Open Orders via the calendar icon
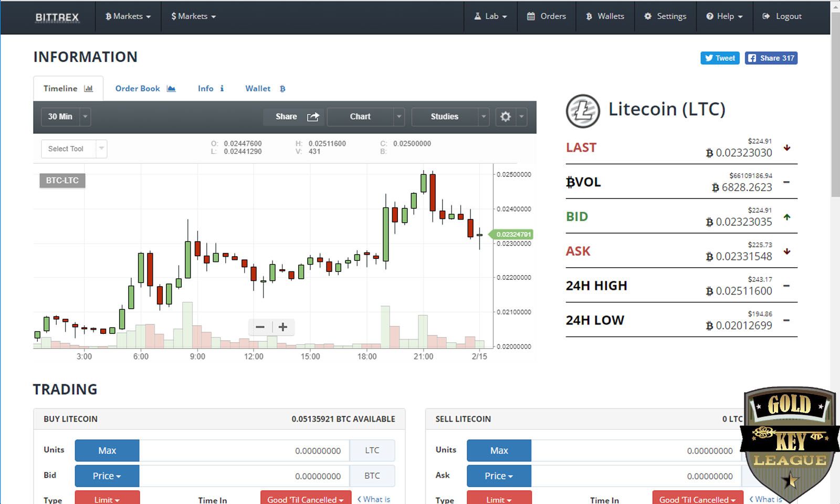 pos(531,16)
